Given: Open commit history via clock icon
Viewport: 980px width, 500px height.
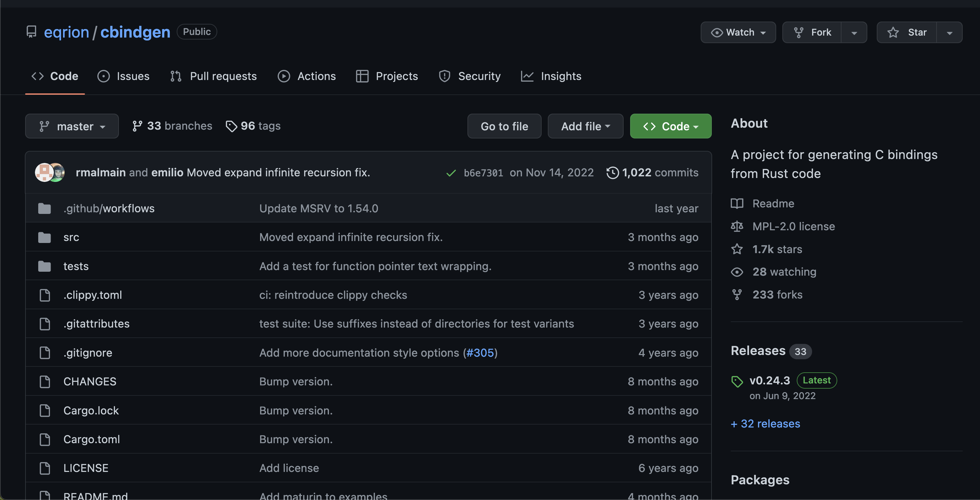Looking at the screenshot, I should click(x=612, y=173).
